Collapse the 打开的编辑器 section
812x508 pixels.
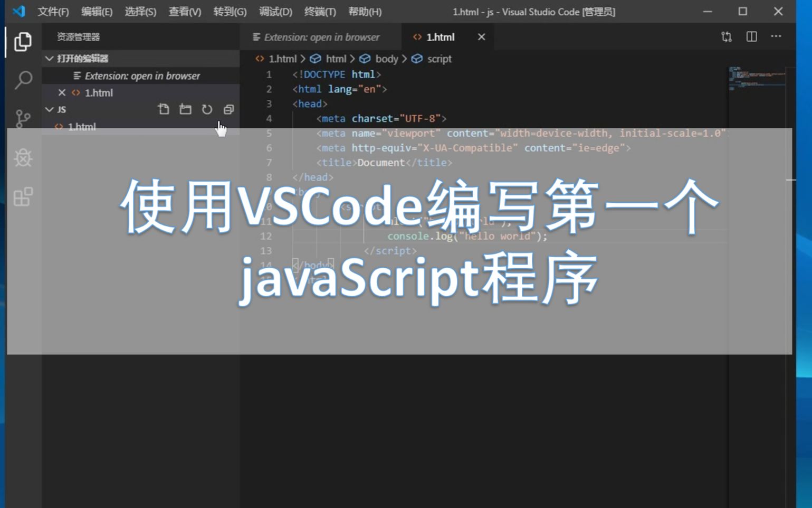tap(140, 59)
